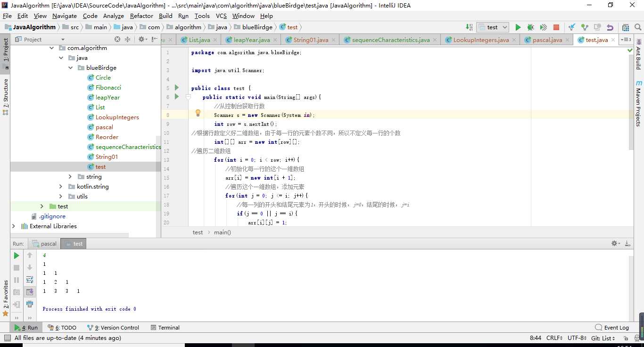Click the Update Project VCS icon
Screen dimensions: 644x347
[x=572, y=27]
